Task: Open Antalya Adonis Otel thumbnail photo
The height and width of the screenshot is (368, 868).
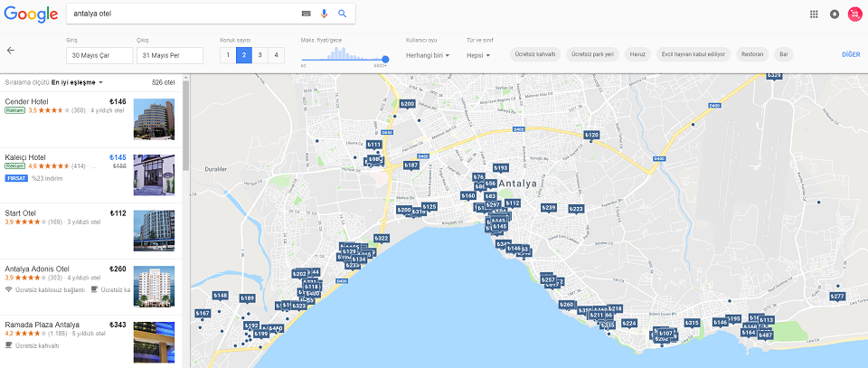Action: 154,287
